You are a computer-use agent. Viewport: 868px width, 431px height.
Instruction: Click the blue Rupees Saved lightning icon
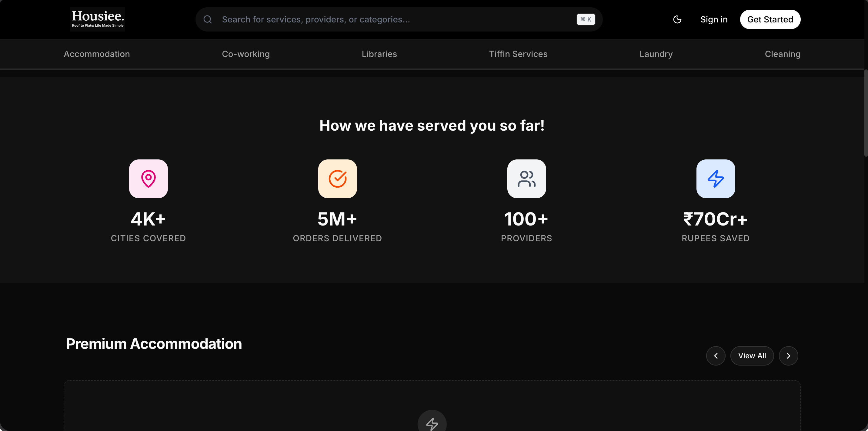pyautogui.click(x=715, y=179)
